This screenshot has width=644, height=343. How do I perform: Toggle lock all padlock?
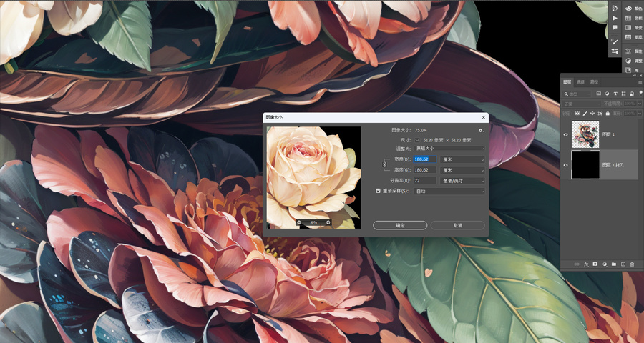tap(608, 113)
